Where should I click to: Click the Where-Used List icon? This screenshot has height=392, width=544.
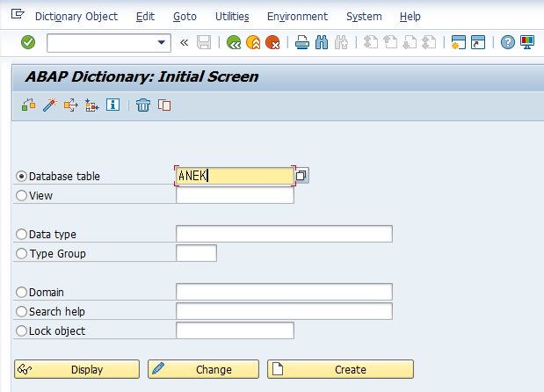[71, 105]
